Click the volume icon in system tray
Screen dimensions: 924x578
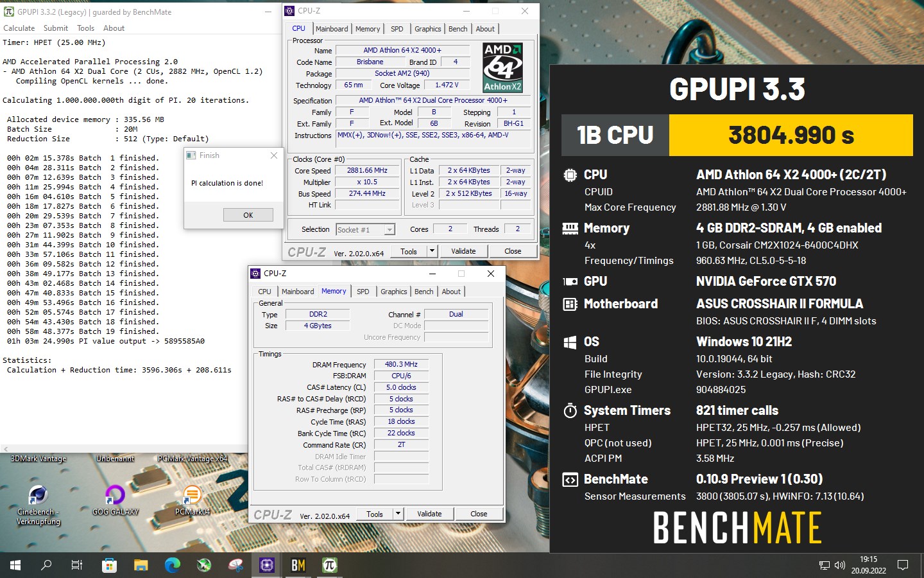840,565
